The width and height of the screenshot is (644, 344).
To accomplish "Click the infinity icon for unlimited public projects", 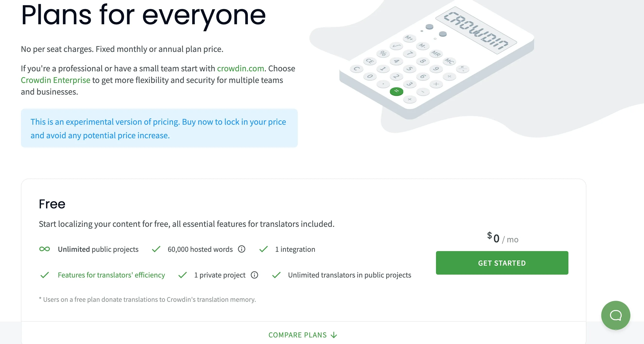I will pos(44,249).
